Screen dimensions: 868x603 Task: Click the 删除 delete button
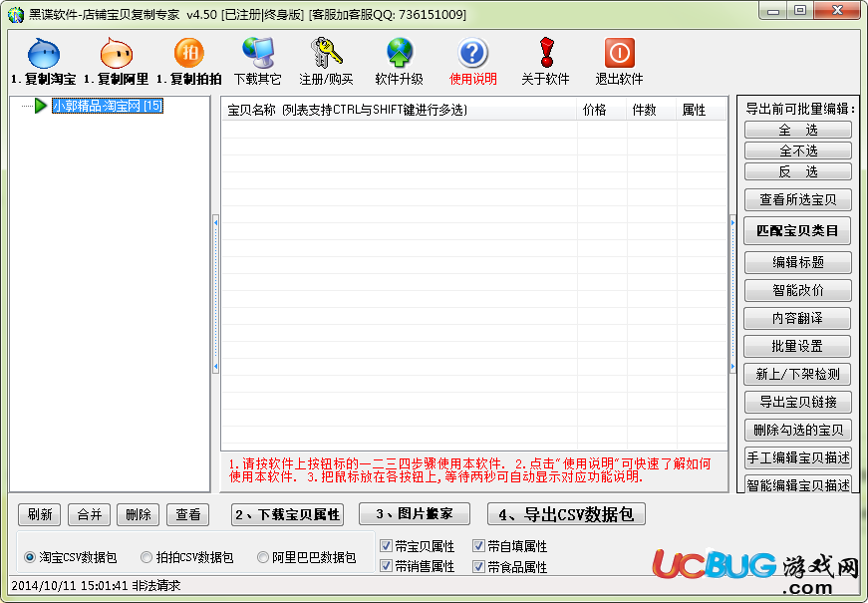pyautogui.click(x=139, y=515)
